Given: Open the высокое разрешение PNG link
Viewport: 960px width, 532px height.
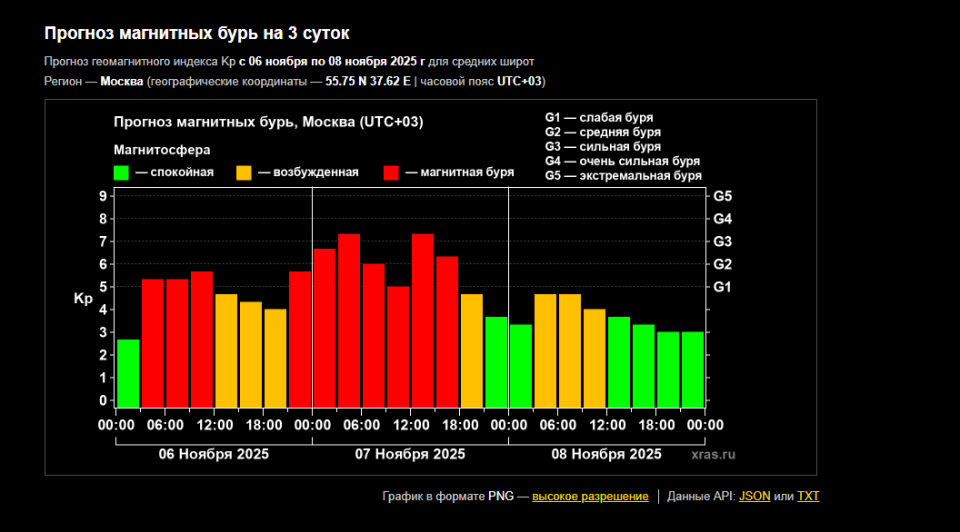Looking at the screenshot, I should point(589,496).
